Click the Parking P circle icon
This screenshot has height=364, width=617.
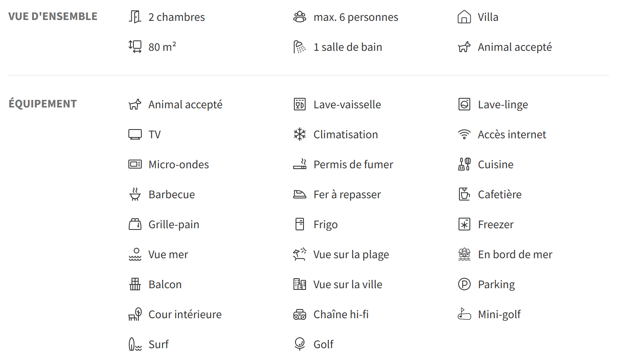click(x=464, y=284)
